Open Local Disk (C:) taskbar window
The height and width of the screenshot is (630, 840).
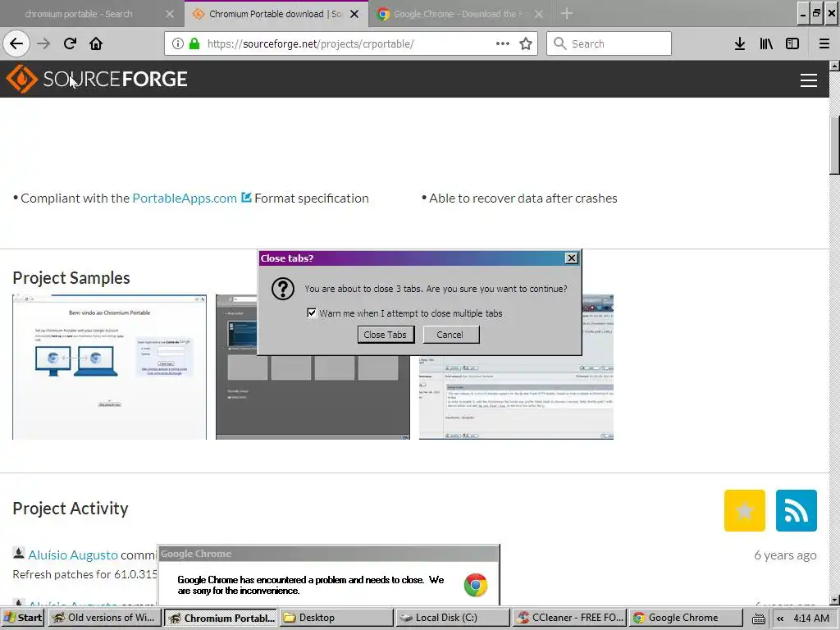coord(452,618)
